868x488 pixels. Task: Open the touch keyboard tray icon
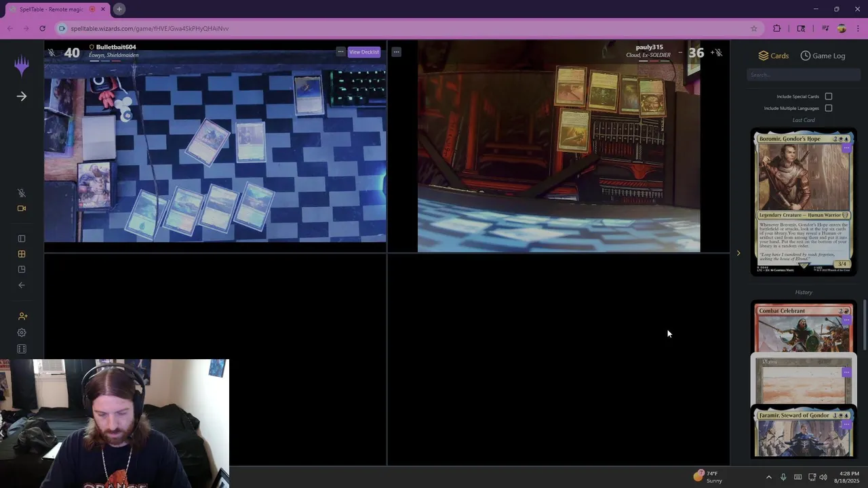click(797, 477)
